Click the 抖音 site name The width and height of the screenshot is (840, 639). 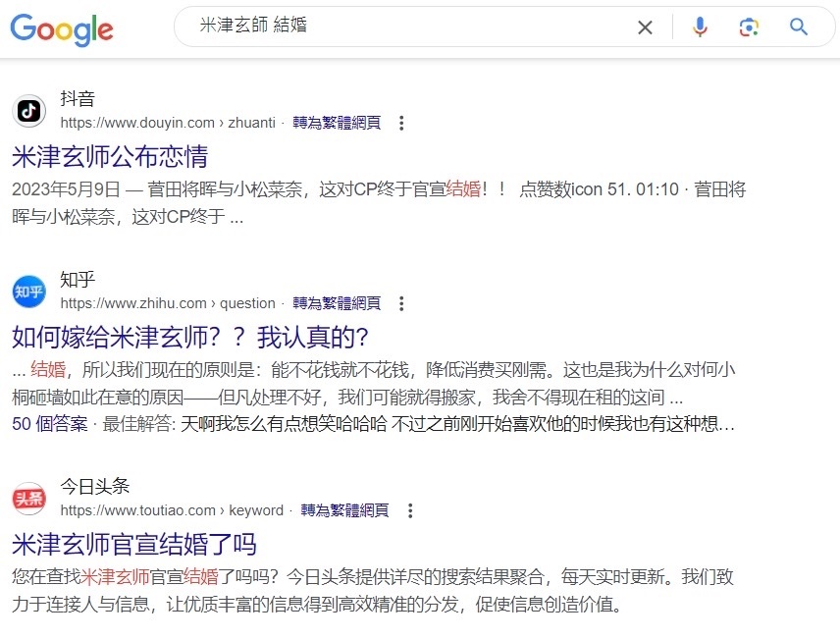tap(78, 98)
